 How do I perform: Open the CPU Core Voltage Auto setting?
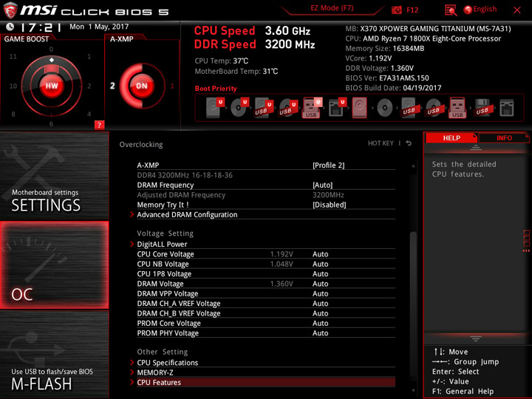320,254
